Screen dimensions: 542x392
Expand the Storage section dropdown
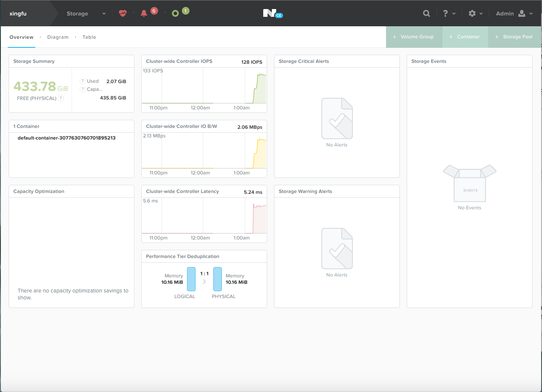(x=104, y=14)
